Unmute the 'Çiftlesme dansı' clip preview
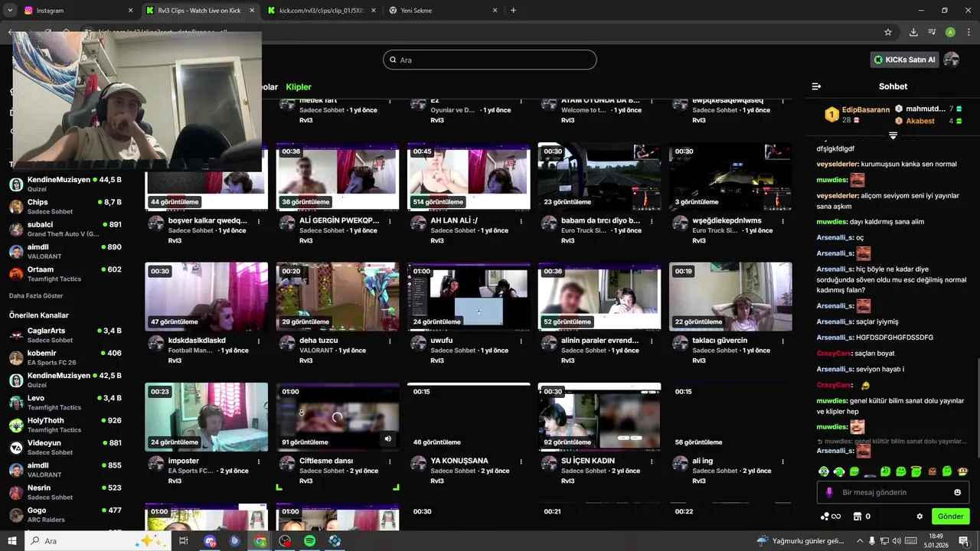Screen dimensions: 980x551 pos(388,439)
